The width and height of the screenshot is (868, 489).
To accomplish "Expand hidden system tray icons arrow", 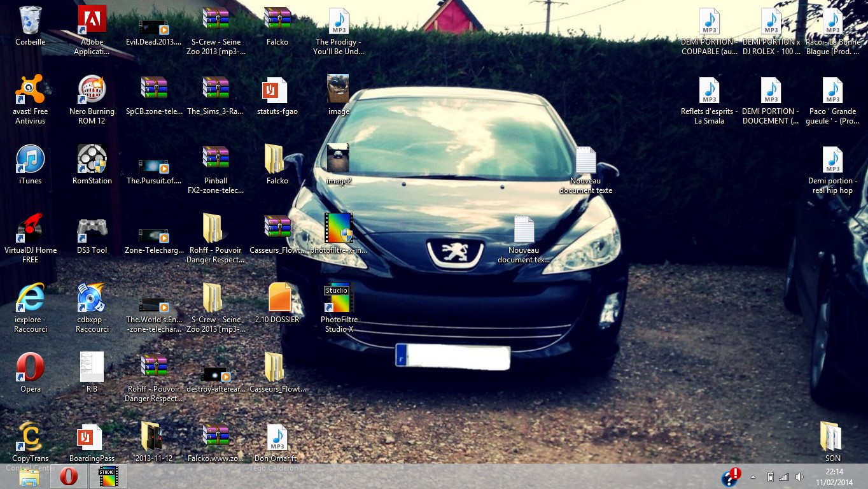I will click(x=753, y=477).
